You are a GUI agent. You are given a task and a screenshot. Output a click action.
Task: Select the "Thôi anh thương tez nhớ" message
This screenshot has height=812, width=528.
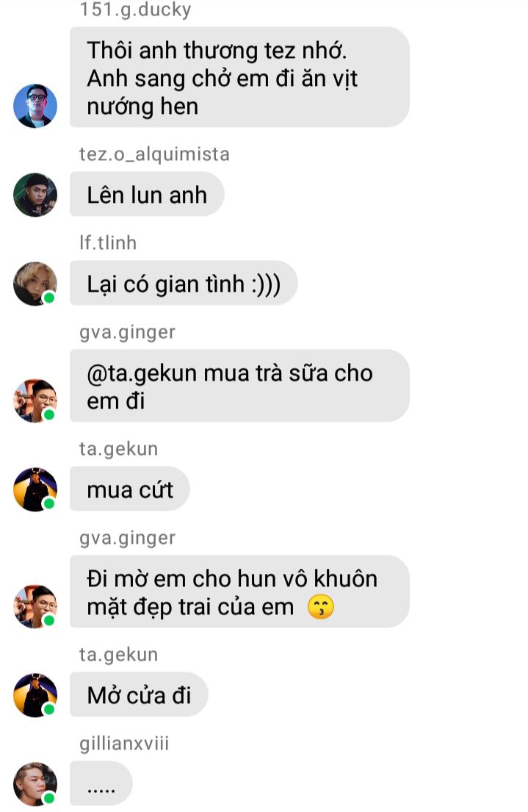[x=239, y=78]
